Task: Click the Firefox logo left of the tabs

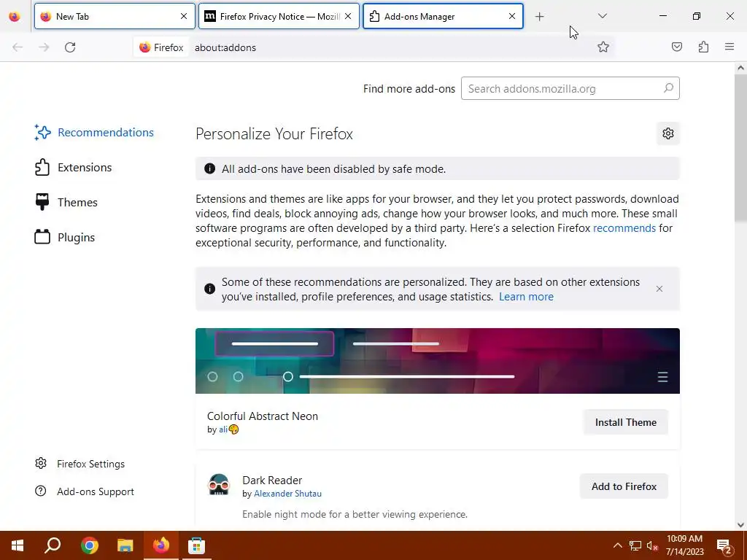Action: [15, 17]
